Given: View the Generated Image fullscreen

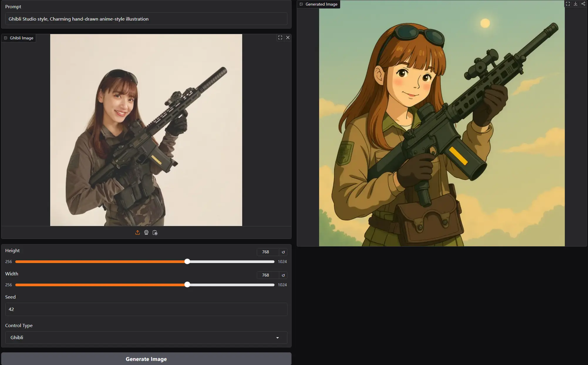Looking at the screenshot, I should pyautogui.click(x=568, y=4).
